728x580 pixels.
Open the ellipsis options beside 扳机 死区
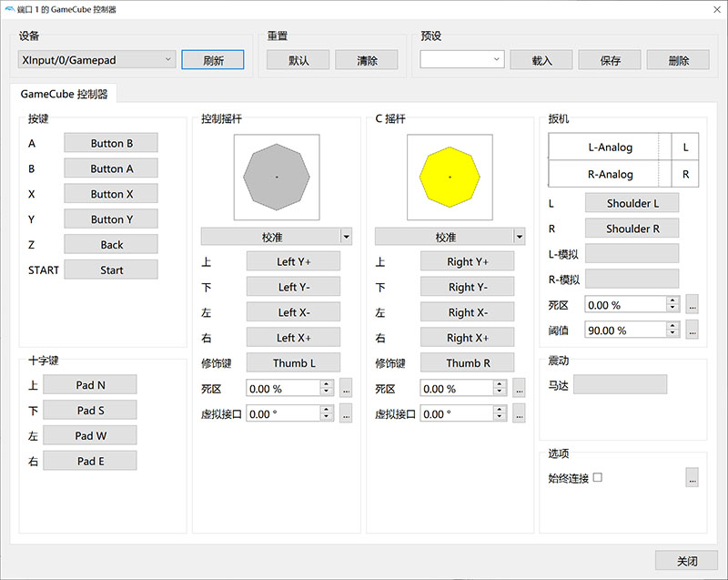(x=692, y=305)
